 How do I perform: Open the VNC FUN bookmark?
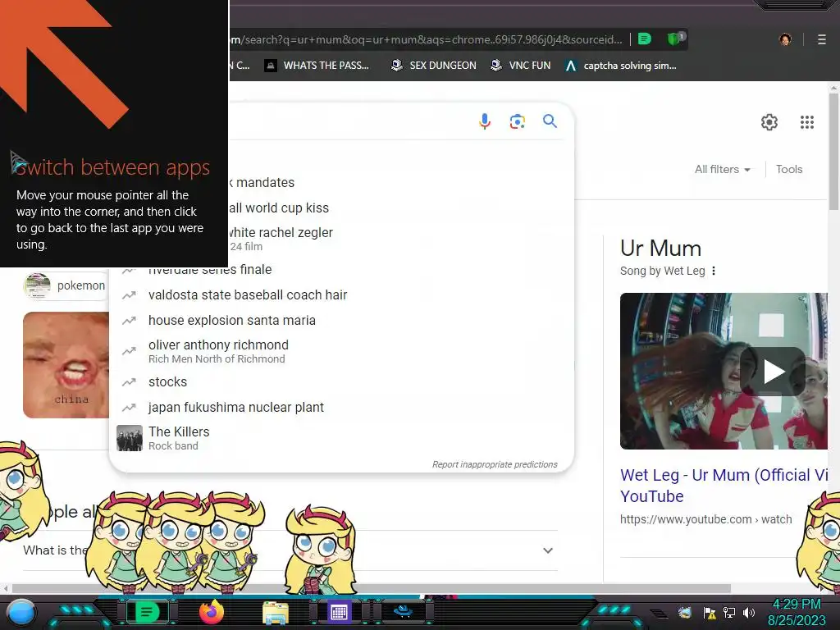pos(520,66)
